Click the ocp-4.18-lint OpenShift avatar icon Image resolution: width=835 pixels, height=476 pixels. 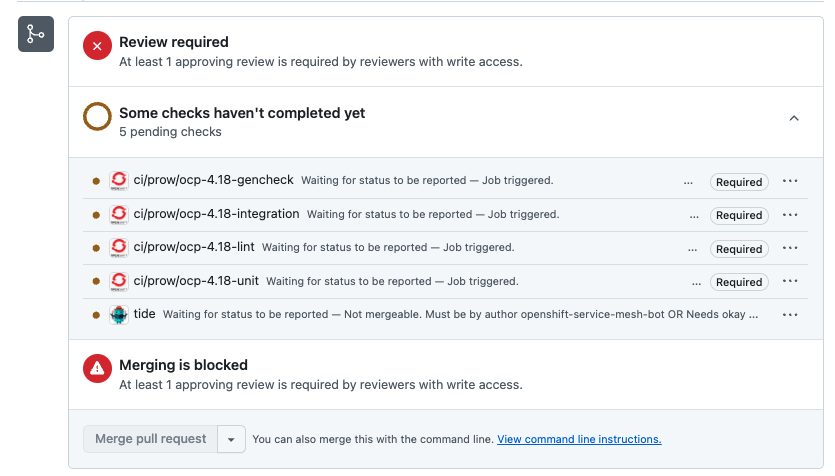click(x=118, y=248)
